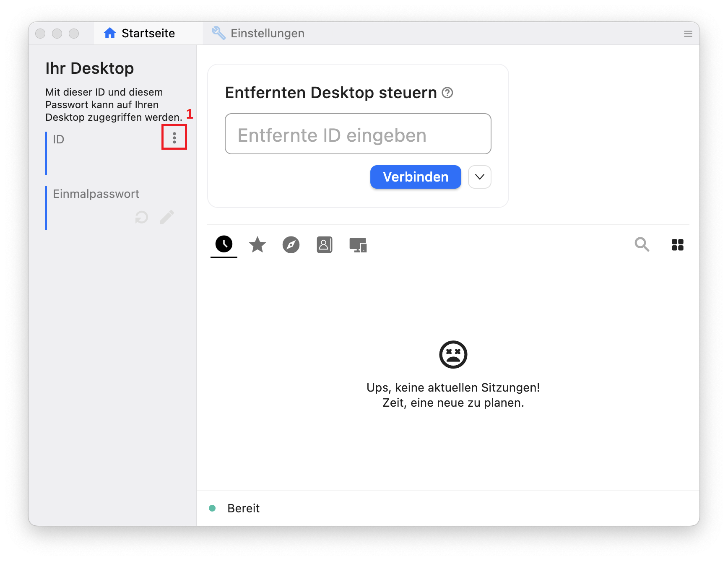Screen dimensions: 728x561
Task: Expand the dropdown arrow beside Verbinden
Action: pyautogui.click(x=480, y=177)
